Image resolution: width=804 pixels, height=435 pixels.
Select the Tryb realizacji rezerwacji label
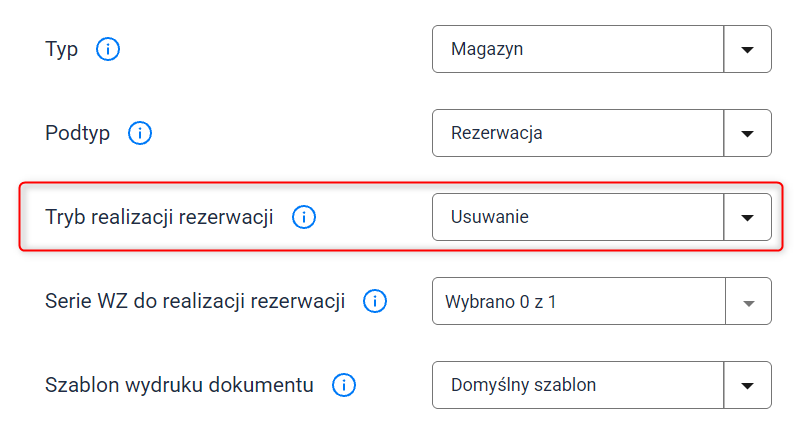pos(159,217)
